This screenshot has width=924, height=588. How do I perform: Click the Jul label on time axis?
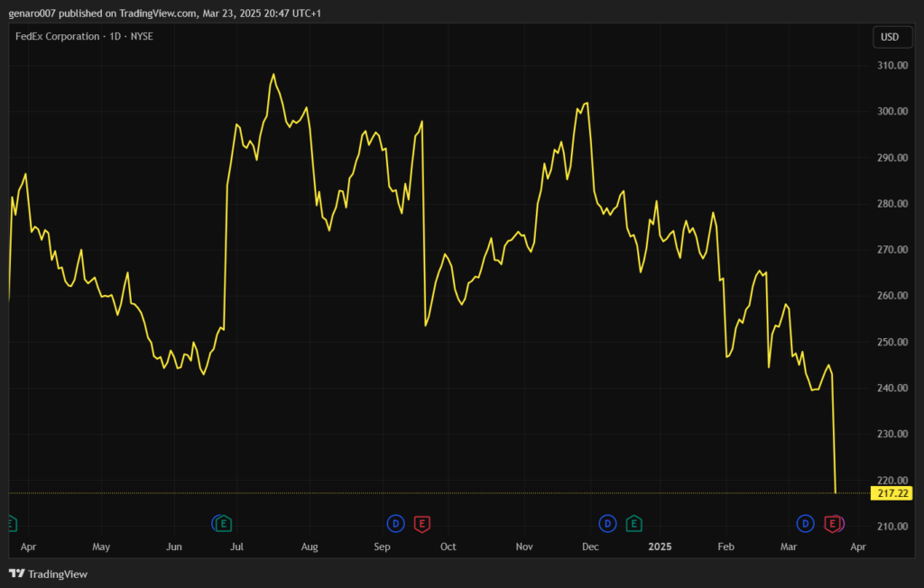click(x=237, y=547)
